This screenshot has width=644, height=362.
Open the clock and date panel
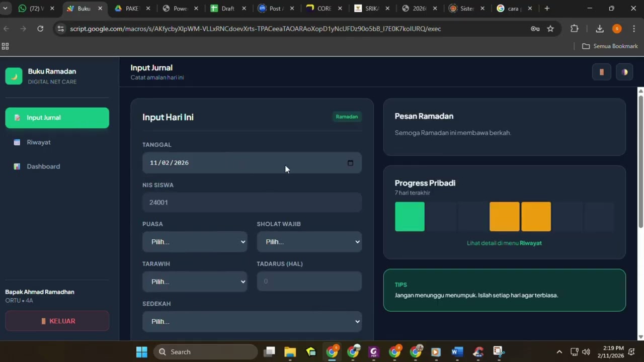(610, 352)
